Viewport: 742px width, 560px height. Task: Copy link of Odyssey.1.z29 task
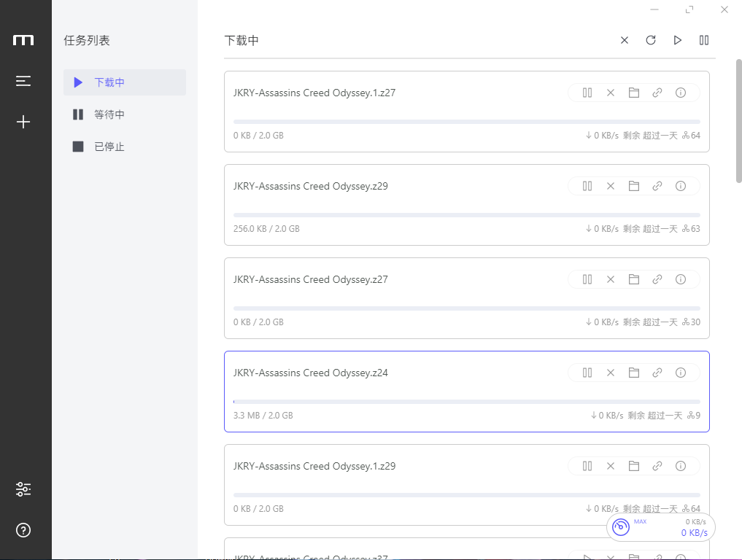pyautogui.click(x=657, y=466)
